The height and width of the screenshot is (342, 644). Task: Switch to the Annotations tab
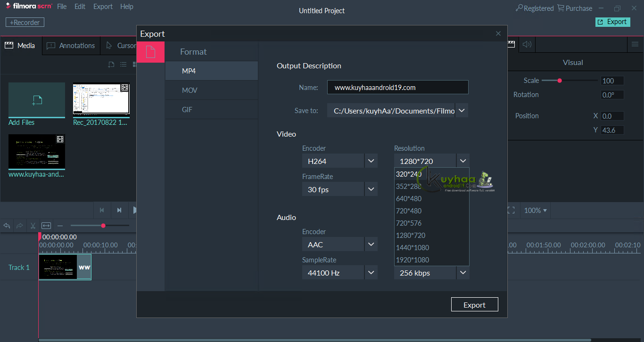pyautogui.click(x=71, y=45)
